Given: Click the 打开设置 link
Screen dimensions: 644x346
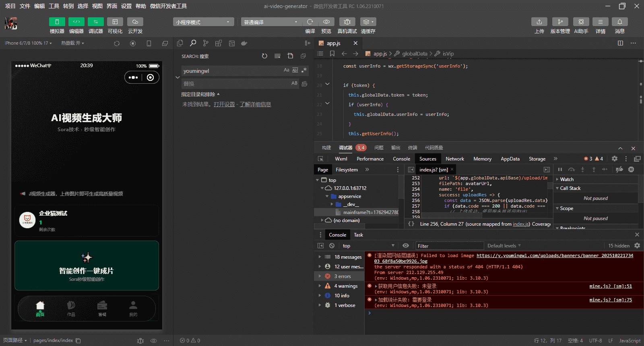Looking at the screenshot, I should (x=224, y=105).
